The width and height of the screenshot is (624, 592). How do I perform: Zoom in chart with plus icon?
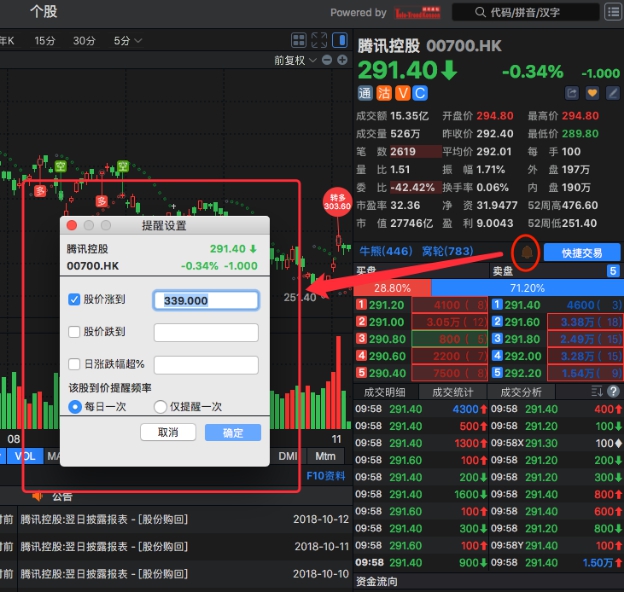point(342,60)
